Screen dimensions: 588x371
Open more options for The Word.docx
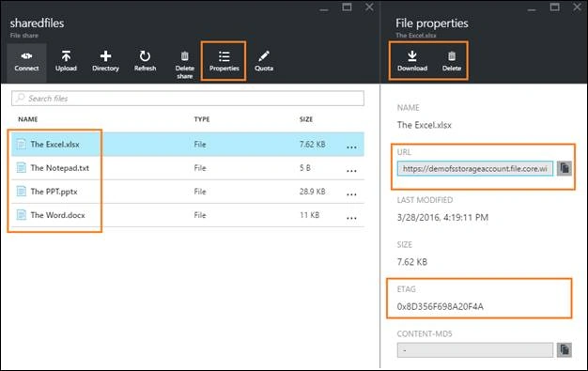pos(351,218)
